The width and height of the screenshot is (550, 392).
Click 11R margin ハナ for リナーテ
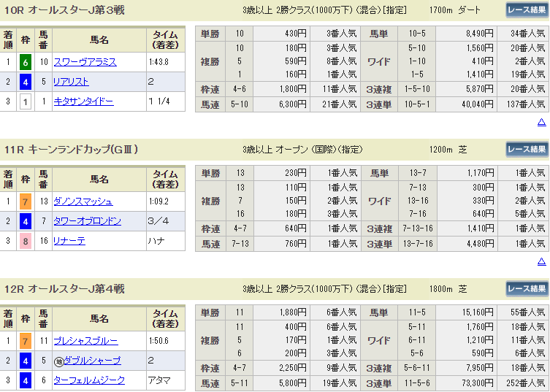click(x=156, y=241)
